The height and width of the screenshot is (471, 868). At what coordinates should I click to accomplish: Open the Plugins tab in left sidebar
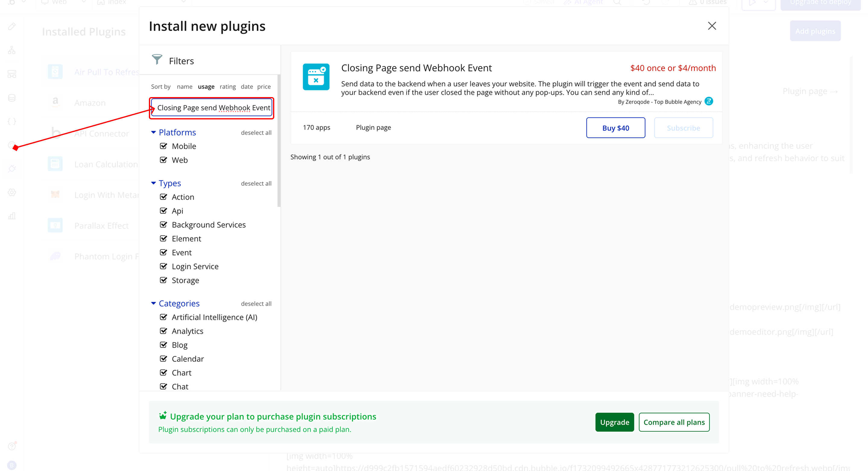(12, 168)
